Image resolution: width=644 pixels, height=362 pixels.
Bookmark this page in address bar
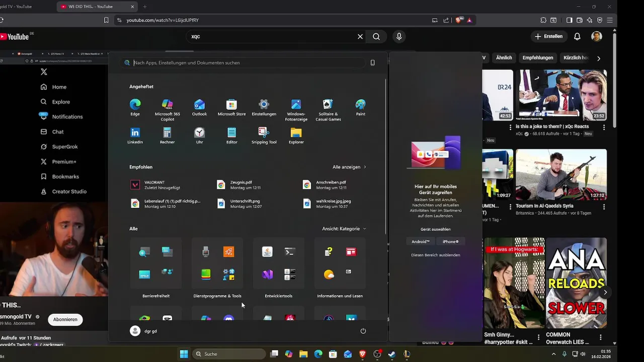pos(106,20)
